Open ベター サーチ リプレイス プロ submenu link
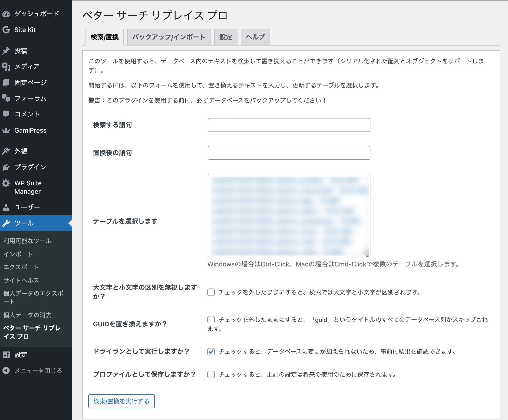The width and height of the screenshot is (508, 420). 32,332
